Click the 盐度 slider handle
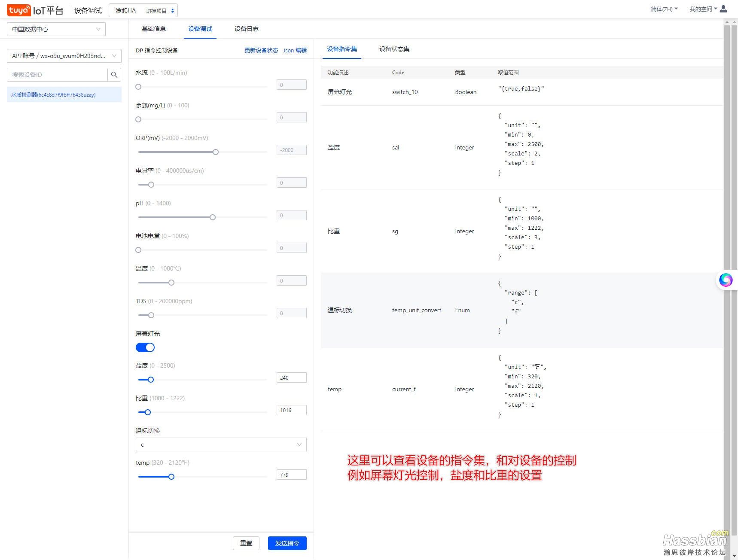 [151, 380]
